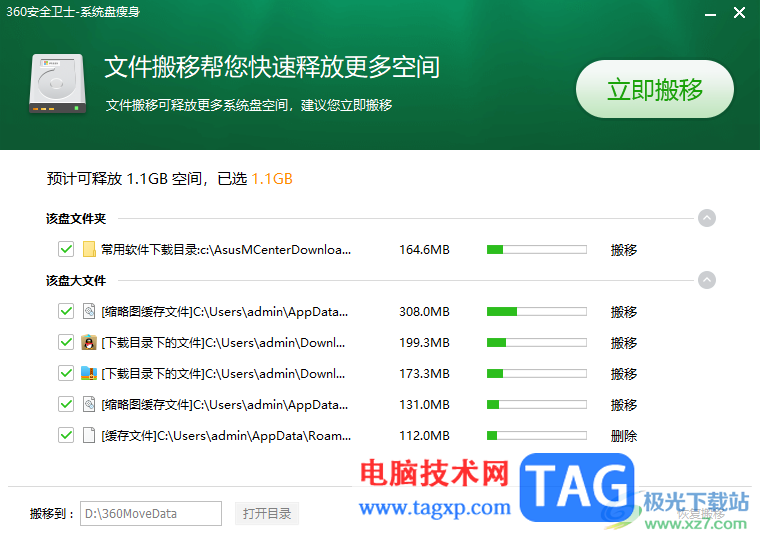
Task: Click 搬移 link for 131.0MB file
Action: pyautogui.click(x=623, y=405)
